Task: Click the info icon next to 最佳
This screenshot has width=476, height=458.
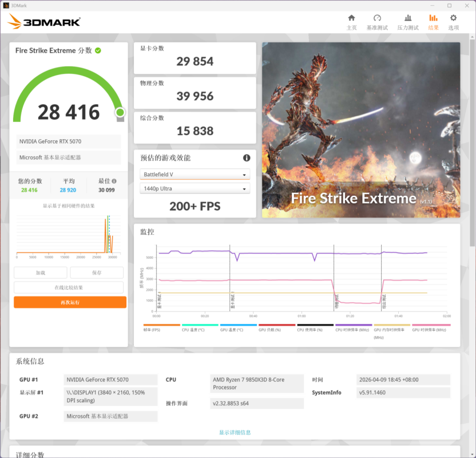Action: point(114,181)
